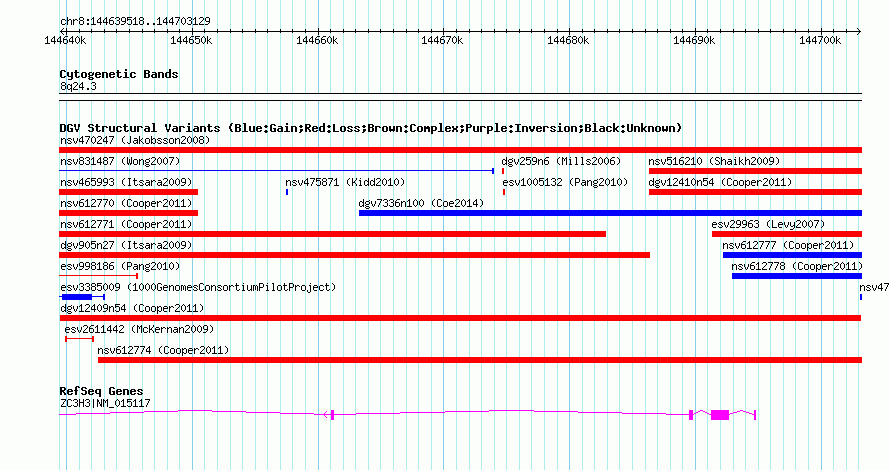Click the esv29963 red loss bar

(787, 234)
